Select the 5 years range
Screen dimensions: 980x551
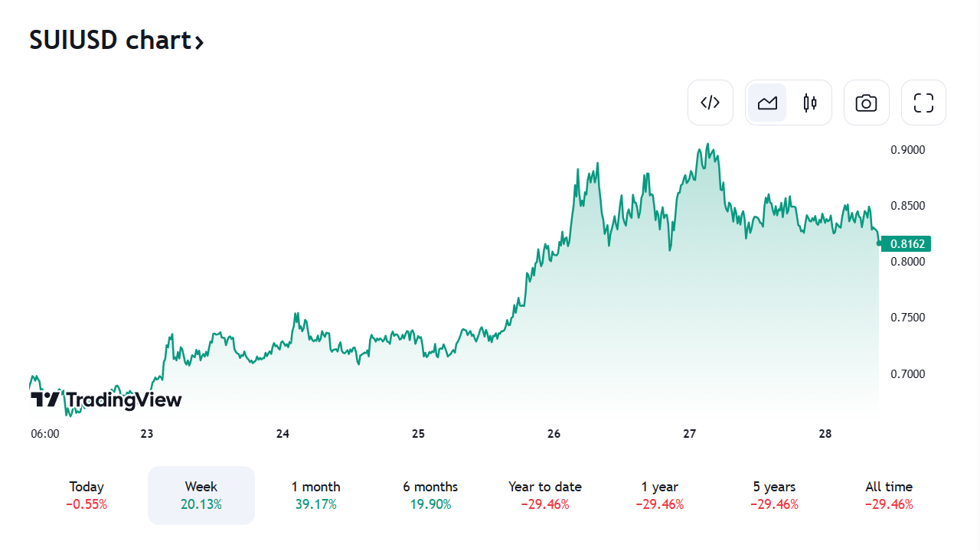(774, 495)
